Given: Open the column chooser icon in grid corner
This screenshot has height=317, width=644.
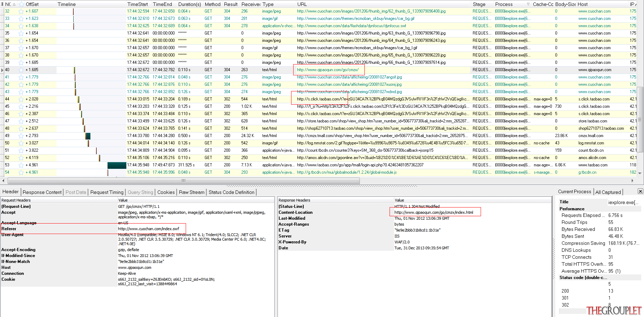Looking at the screenshot, I should (x=2, y=4).
